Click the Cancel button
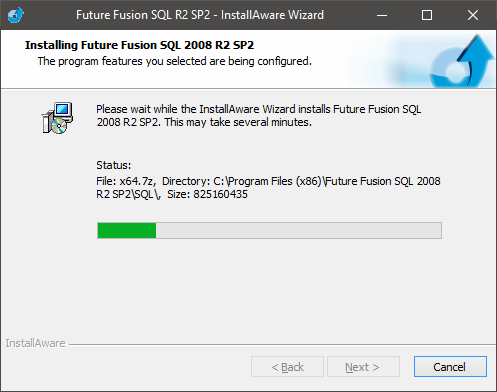 coord(450,367)
